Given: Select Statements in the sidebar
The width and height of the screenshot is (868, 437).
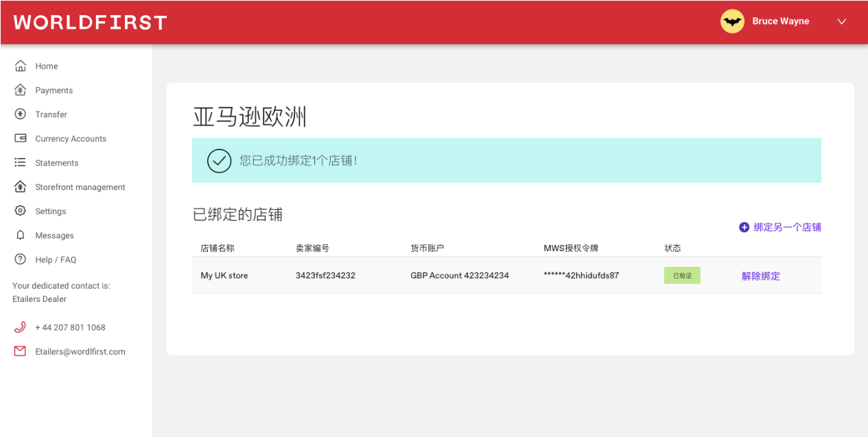Looking at the screenshot, I should pos(57,163).
